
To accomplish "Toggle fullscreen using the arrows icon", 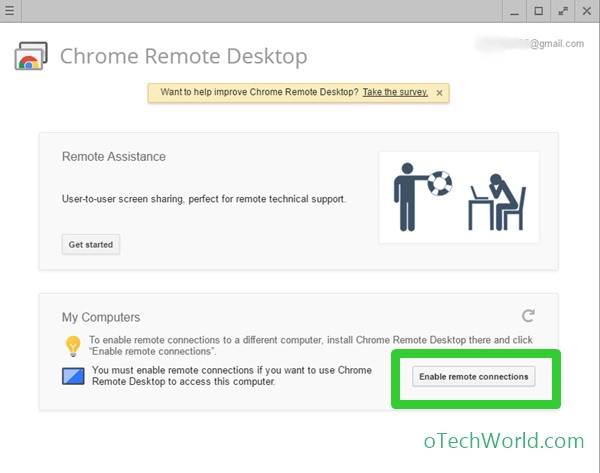I will click(562, 11).
